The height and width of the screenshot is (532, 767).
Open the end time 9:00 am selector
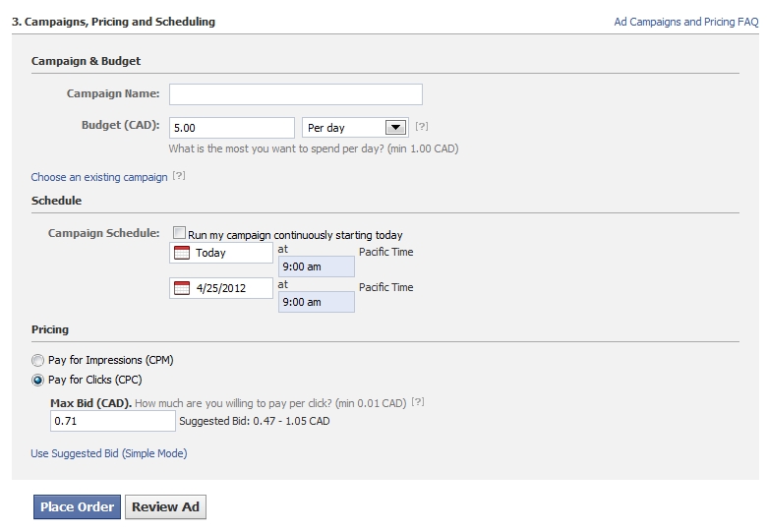(317, 302)
